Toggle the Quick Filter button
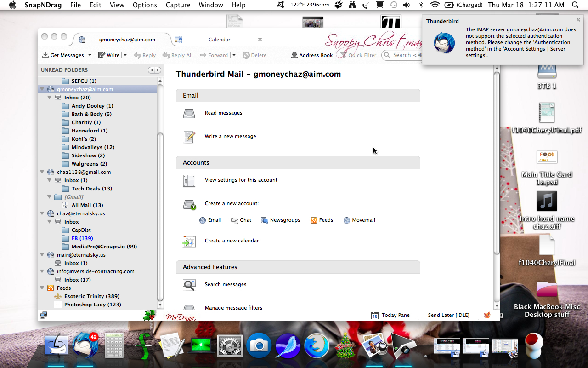 point(358,55)
